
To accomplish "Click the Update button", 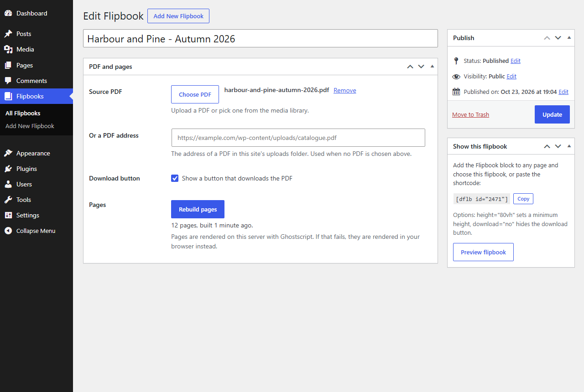I will pyautogui.click(x=552, y=114).
